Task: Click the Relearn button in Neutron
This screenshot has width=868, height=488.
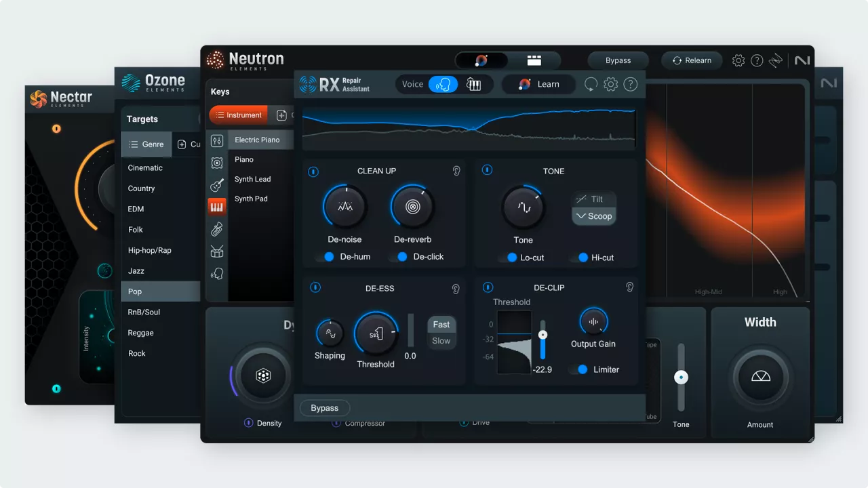Action: [x=692, y=60]
